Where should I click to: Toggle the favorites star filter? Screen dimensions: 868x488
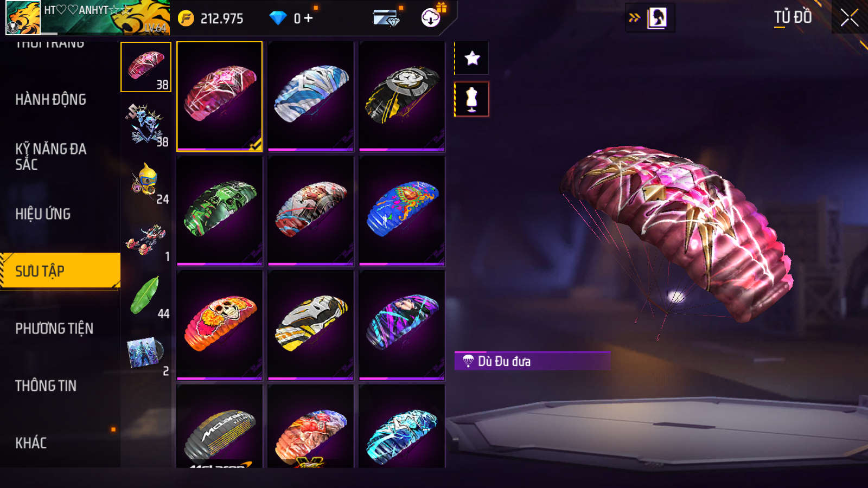click(472, 58)
